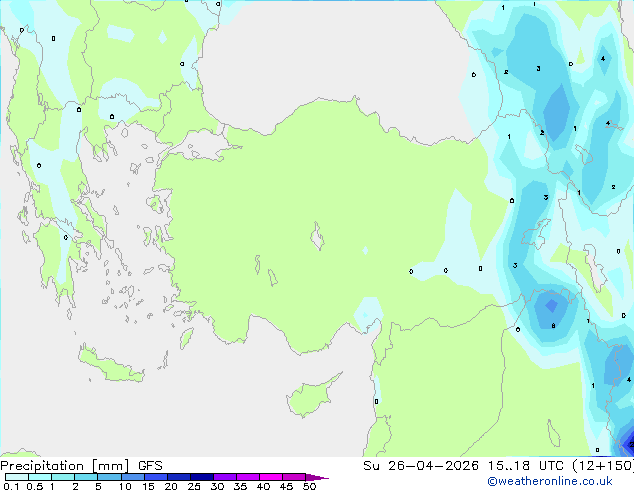
Task: Select the 5–10 mm light blue swatch
Action: [x=109, y=477]
